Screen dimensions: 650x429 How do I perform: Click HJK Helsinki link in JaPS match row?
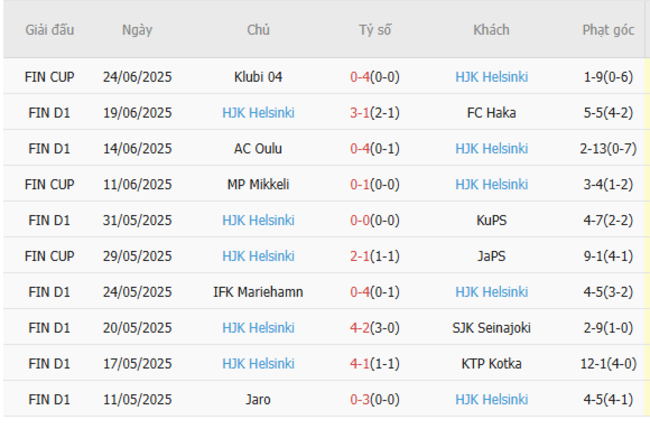click(258, 257)
